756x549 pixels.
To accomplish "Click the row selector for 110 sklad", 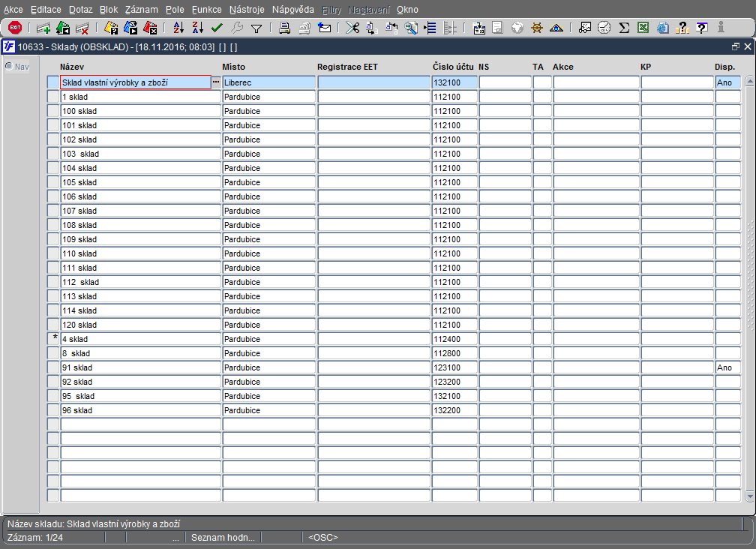I will pos(53,253).
